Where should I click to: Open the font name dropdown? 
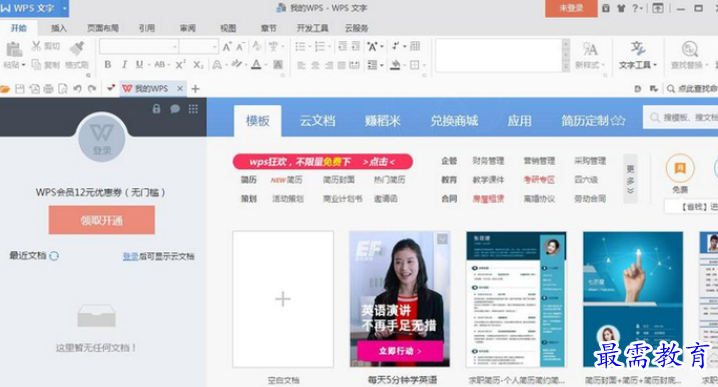pos(174,46)
